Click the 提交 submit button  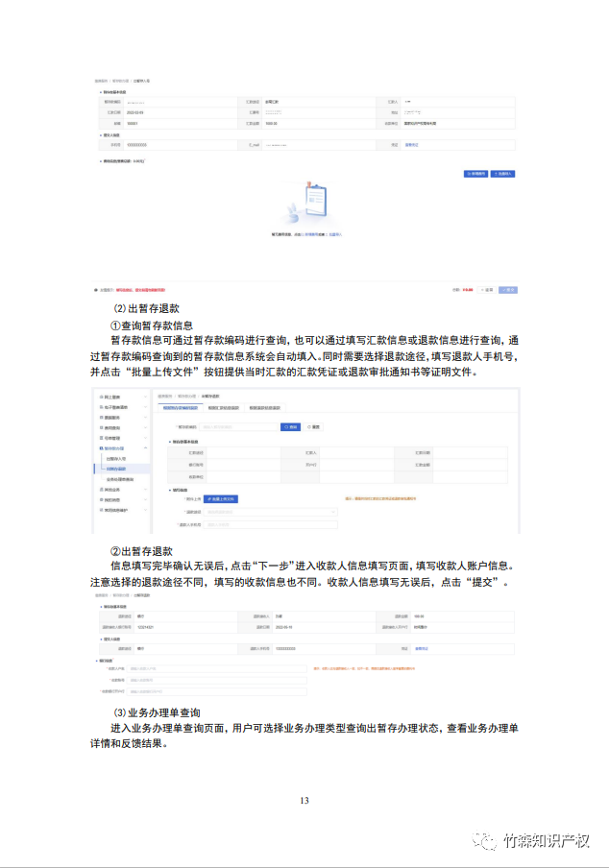[508, 290]
